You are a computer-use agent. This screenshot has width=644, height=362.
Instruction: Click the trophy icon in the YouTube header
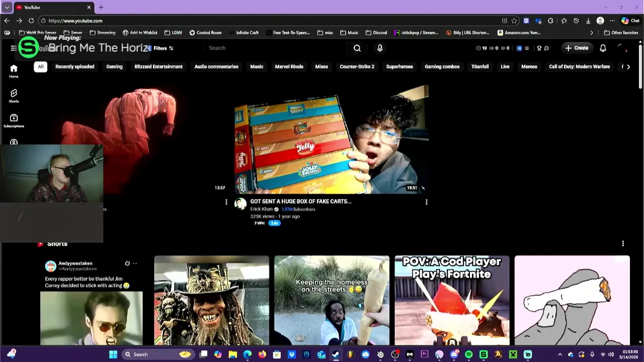539,48
